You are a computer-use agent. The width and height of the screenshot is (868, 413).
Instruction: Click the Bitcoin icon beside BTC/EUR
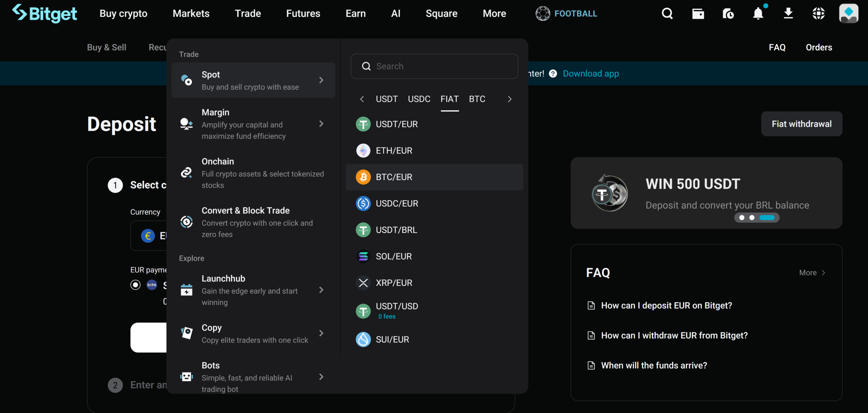pos(363,177)
